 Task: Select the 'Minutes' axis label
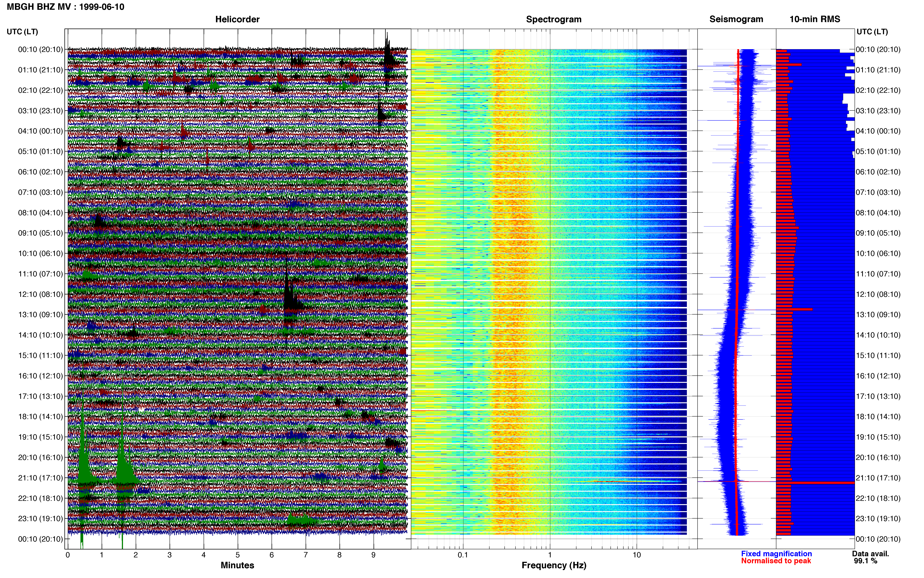237,565
